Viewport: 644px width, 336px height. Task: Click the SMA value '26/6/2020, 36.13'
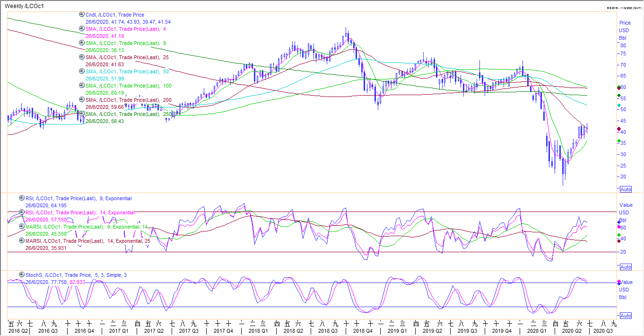[x=105, y=51]
